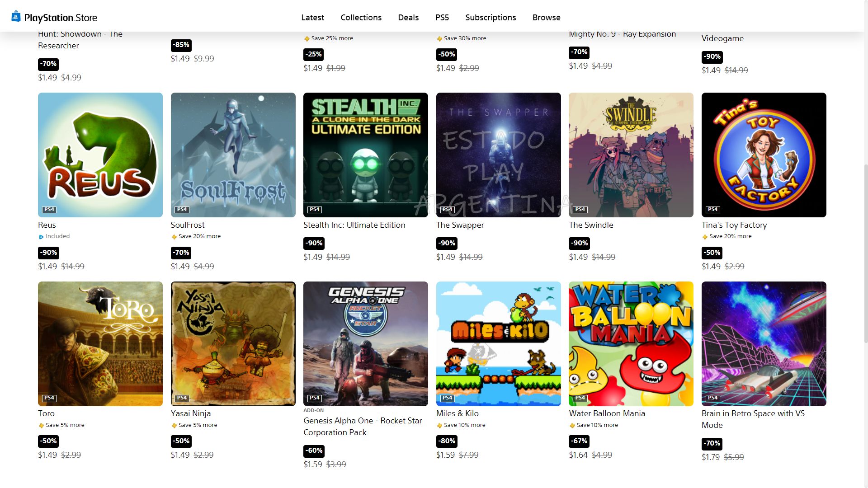Click the PlayStation Store shopping bag logo

point(16,17)
